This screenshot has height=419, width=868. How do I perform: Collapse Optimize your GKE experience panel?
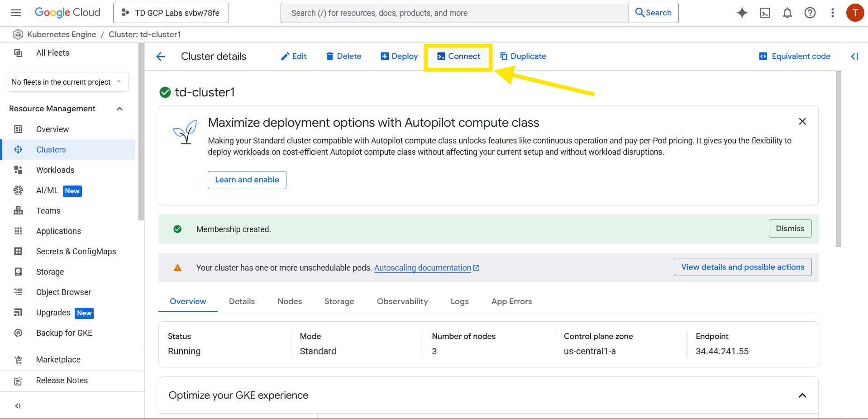pyautogui.click(x=802, y=395)
